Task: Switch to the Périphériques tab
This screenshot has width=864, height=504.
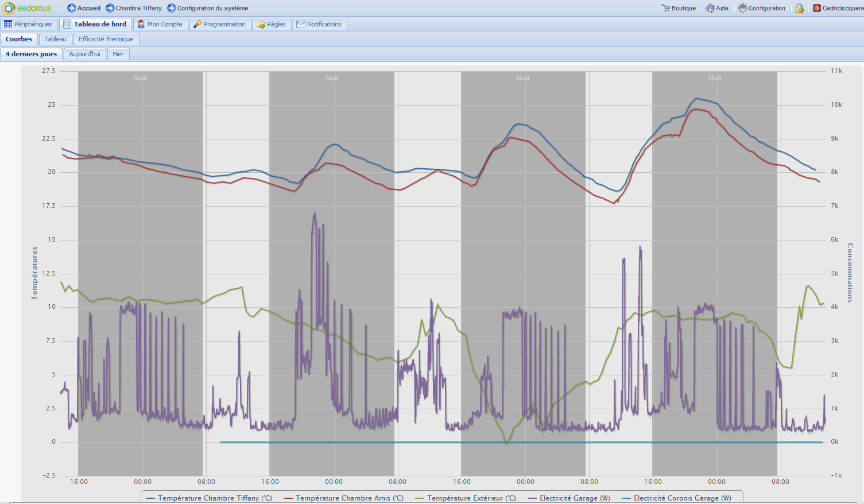Action: click(29, 24)
